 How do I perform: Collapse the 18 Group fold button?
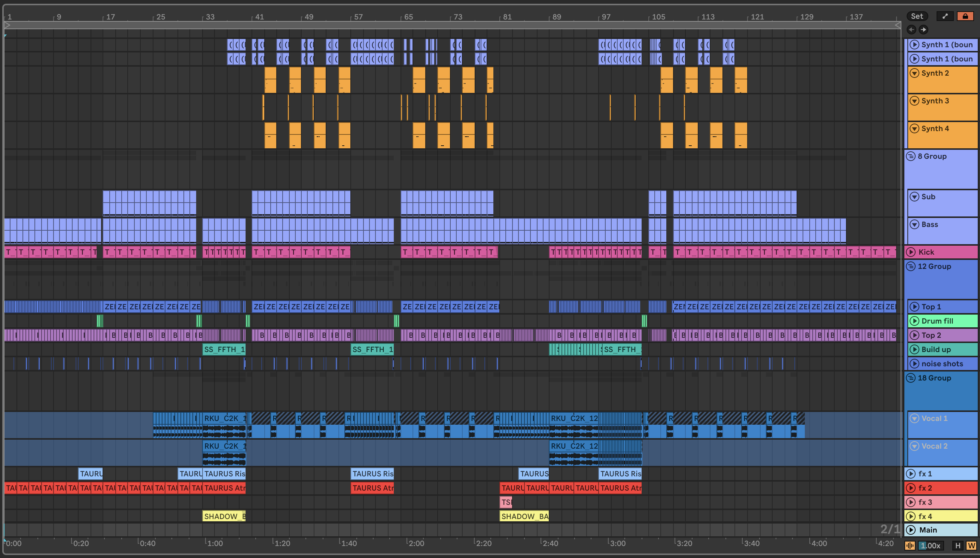click(x=911, y=378)
